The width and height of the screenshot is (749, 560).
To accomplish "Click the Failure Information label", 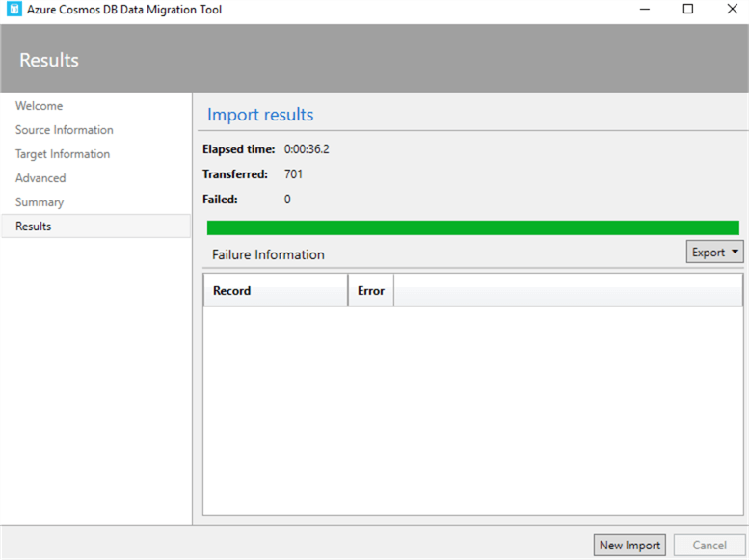I will coord(268,254).
